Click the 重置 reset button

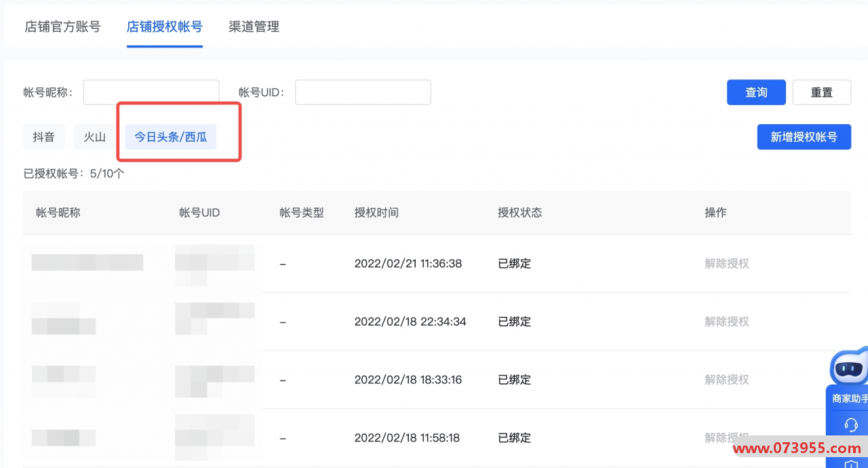(821, 92)
